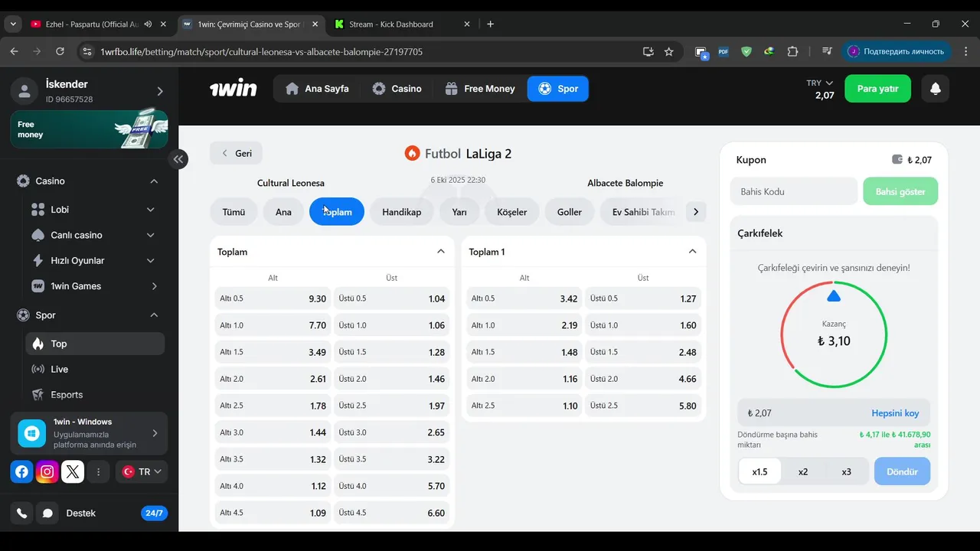Click the browser address bar URL
The height and width of the screenshot is (551, 980).
261,52
